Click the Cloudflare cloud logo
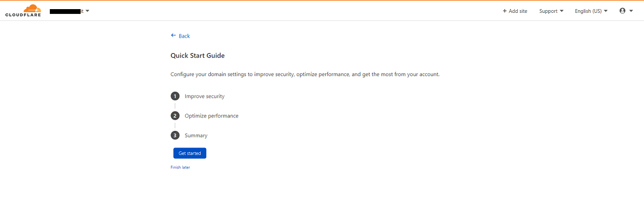Screen dimensions: 644x214 [23, 11]
